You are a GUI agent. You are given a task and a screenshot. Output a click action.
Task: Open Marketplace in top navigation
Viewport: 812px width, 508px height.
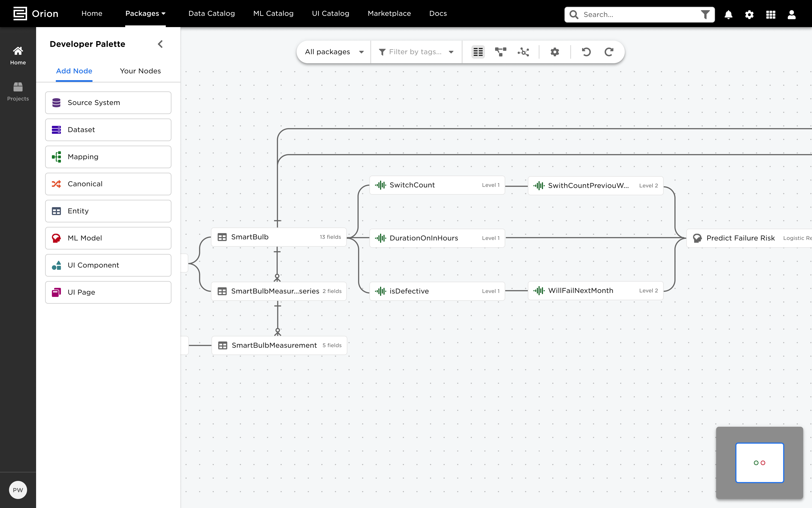[x=389, y=13]
